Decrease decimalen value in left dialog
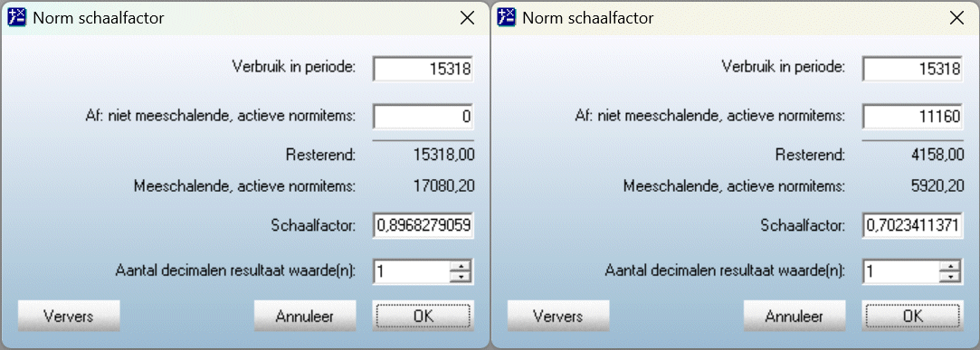The height and width of the screenshot is (350, 980). pyautogui.click(x=461, y=277)
